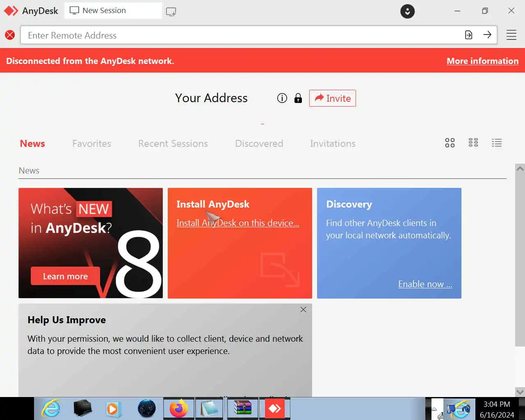Click the AnyDesk taskbar icon

274,409
